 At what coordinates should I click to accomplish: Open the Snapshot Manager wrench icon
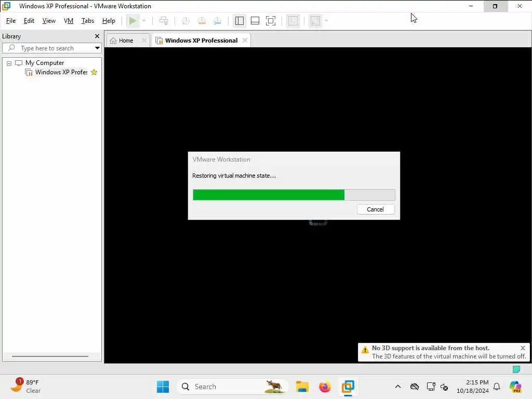217,21
